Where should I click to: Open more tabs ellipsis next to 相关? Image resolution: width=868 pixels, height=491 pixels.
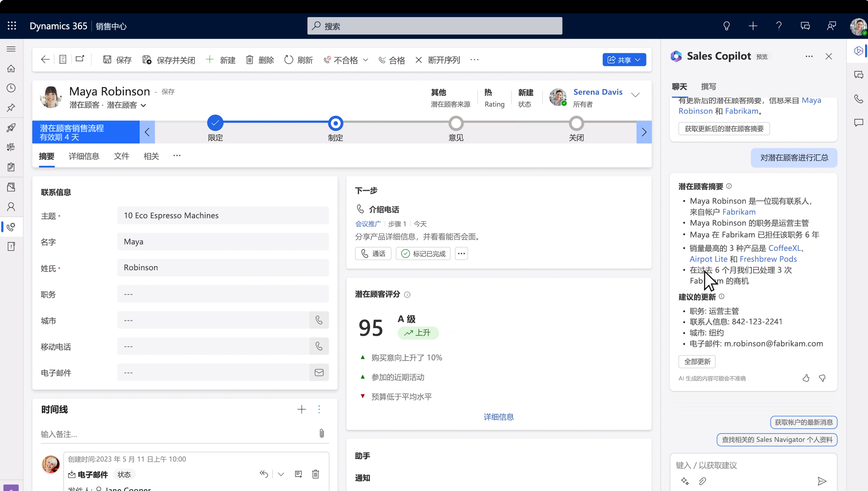click(x=177, y=156)
